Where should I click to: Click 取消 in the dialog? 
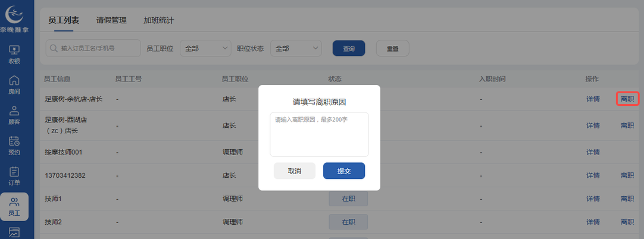point(295,171)
